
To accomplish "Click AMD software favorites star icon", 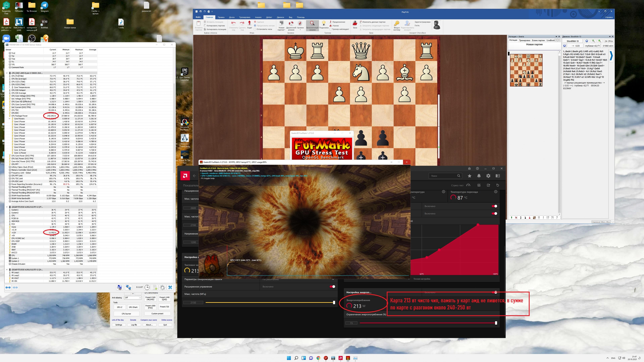I will tap(470, 176).
